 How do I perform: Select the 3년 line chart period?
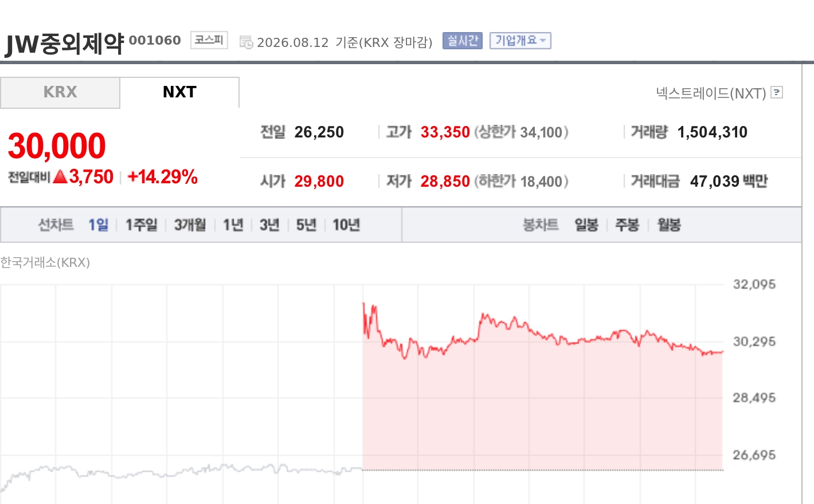[269, 225]
